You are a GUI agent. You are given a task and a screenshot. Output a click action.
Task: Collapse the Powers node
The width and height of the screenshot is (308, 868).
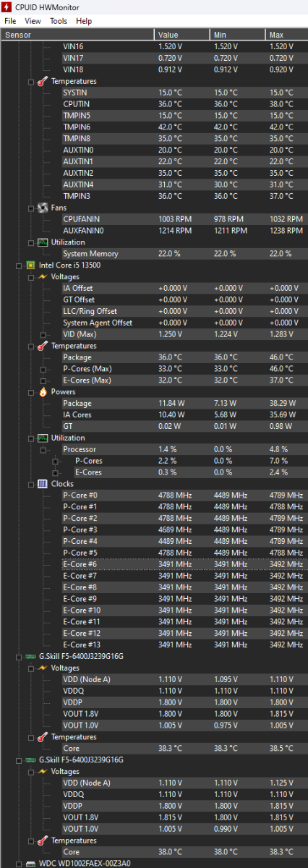30,392
